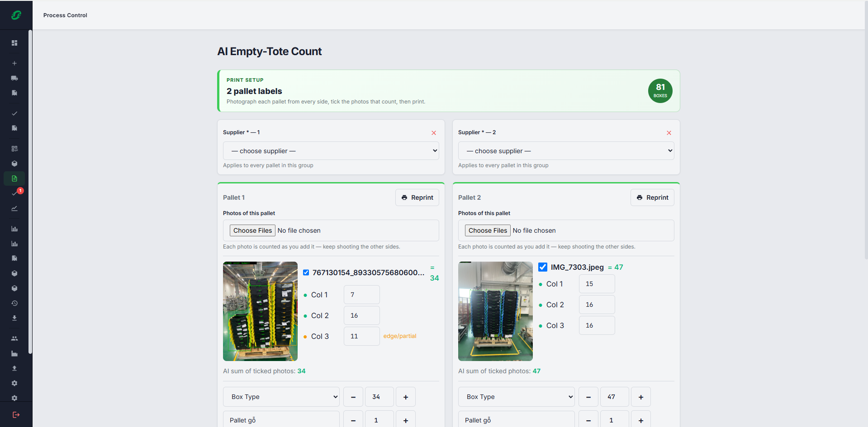Click the checkmark icon with red badge
868x427 pixels.
click(x=14, y=193)
